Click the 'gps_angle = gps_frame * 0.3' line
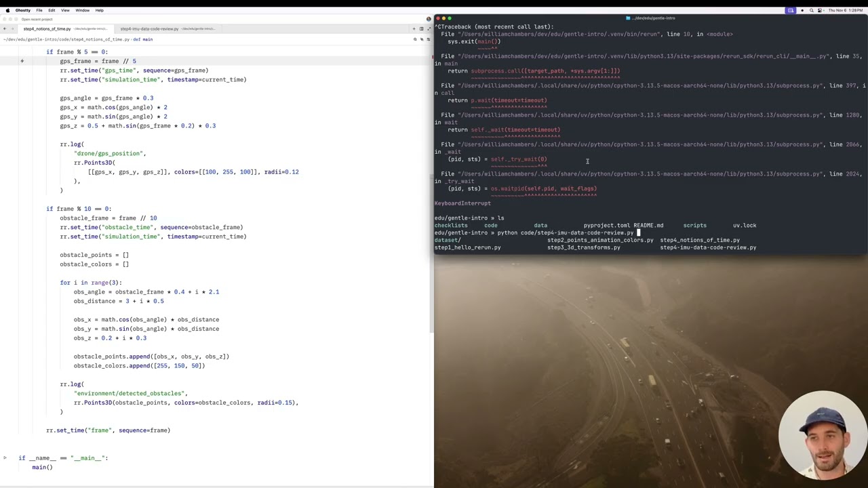Image resolution: width=868 pixels, height=488 pixels. coord(106,98)
